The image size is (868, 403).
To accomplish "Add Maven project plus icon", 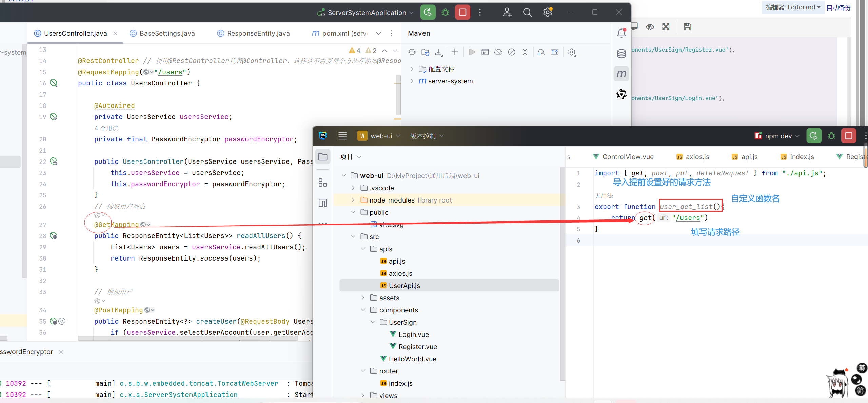I will 455,52.
